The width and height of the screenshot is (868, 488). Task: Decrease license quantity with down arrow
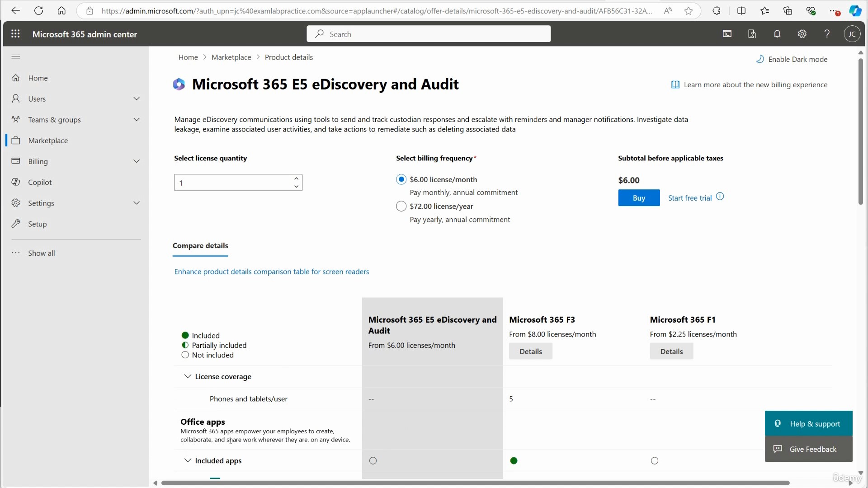tap(296, 187)
